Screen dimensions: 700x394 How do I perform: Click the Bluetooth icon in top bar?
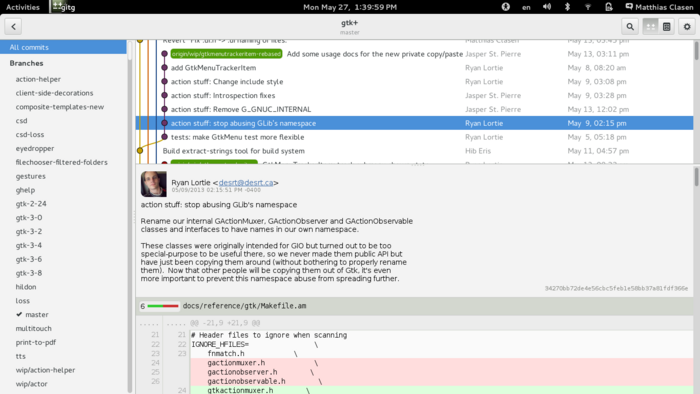click(567, 7)
